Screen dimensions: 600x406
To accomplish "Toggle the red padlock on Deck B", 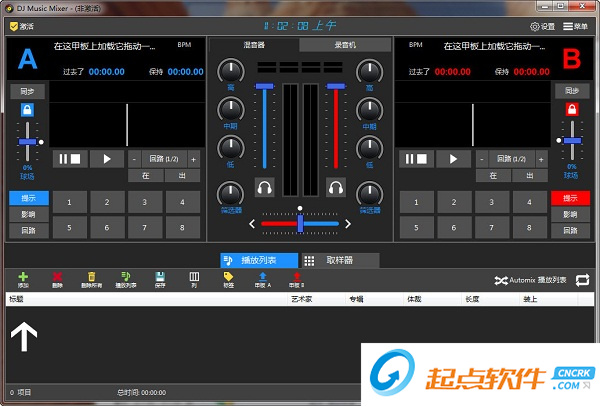I will click(x=572, y=109).
